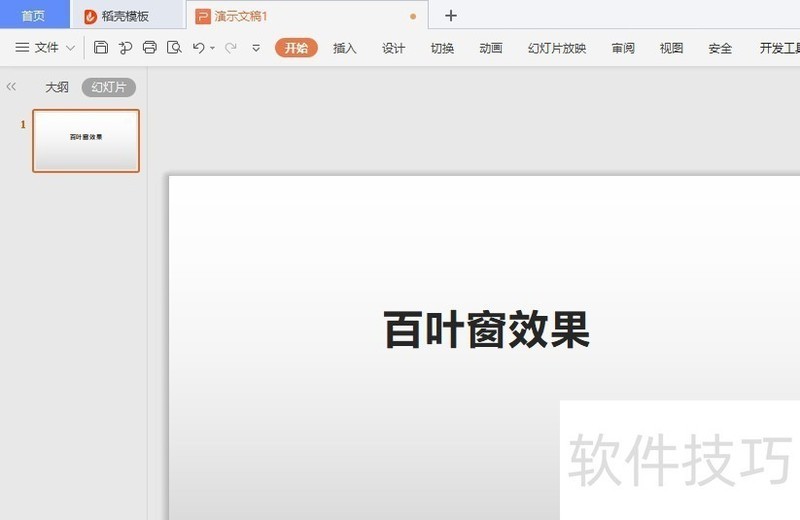Open undo history dropdown arrow
This screenshot has width=800, height=520.
coord(212,48)
